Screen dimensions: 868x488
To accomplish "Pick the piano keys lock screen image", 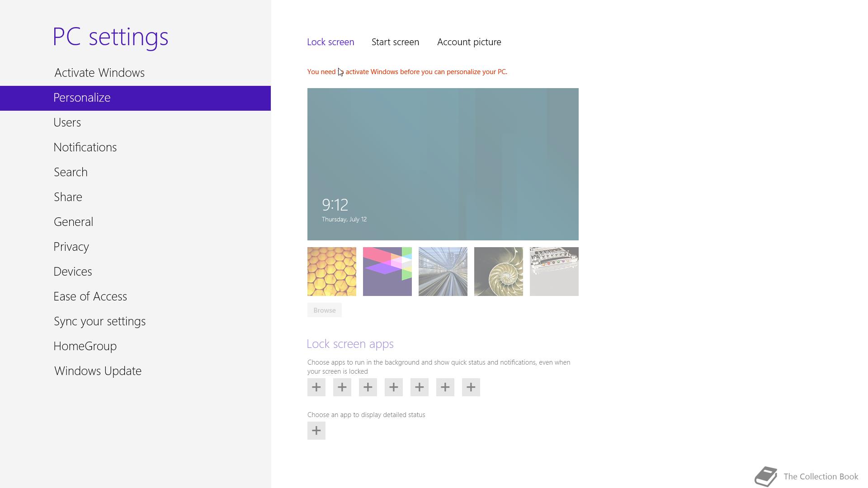I will tap(554, 272).
